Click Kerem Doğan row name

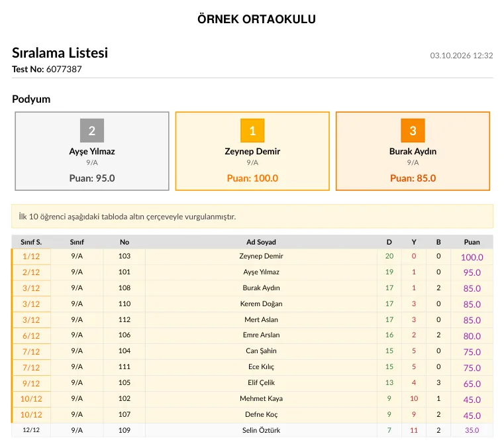click(x=261, y=304)
